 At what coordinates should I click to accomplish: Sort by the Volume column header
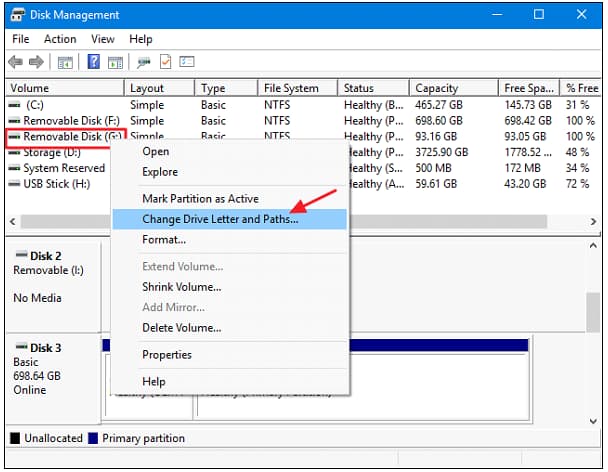tap(65, 88)
